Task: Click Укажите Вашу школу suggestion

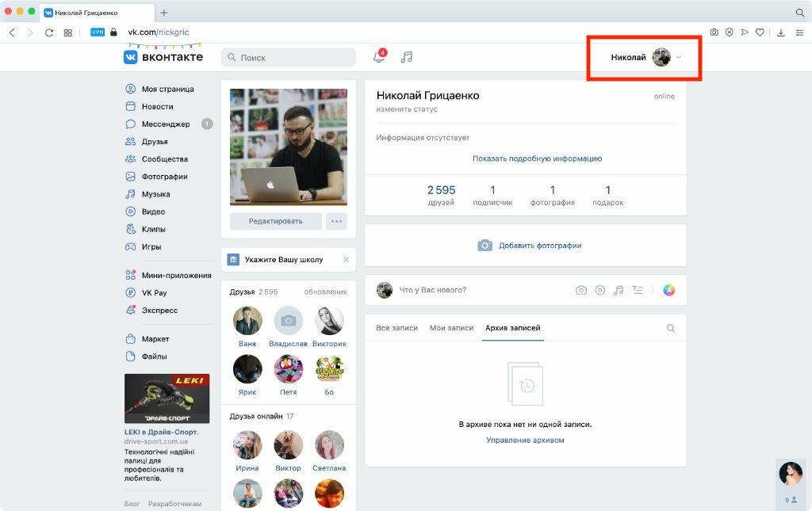Action: click(x=284, y=260)
